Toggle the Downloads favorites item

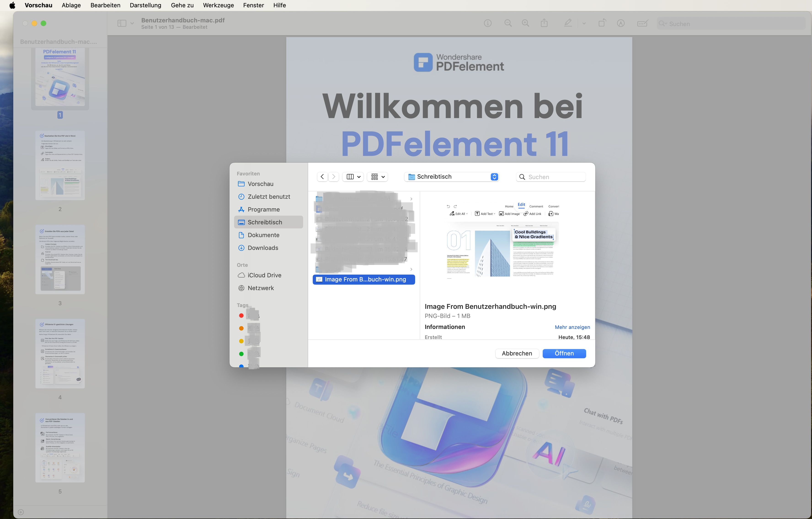click(263, 248)
